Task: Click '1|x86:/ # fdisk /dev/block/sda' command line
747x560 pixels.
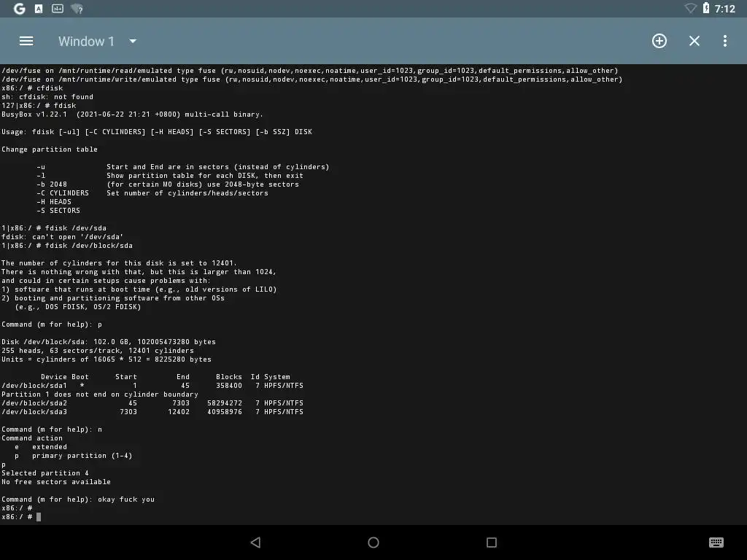Action: (66, 245)
